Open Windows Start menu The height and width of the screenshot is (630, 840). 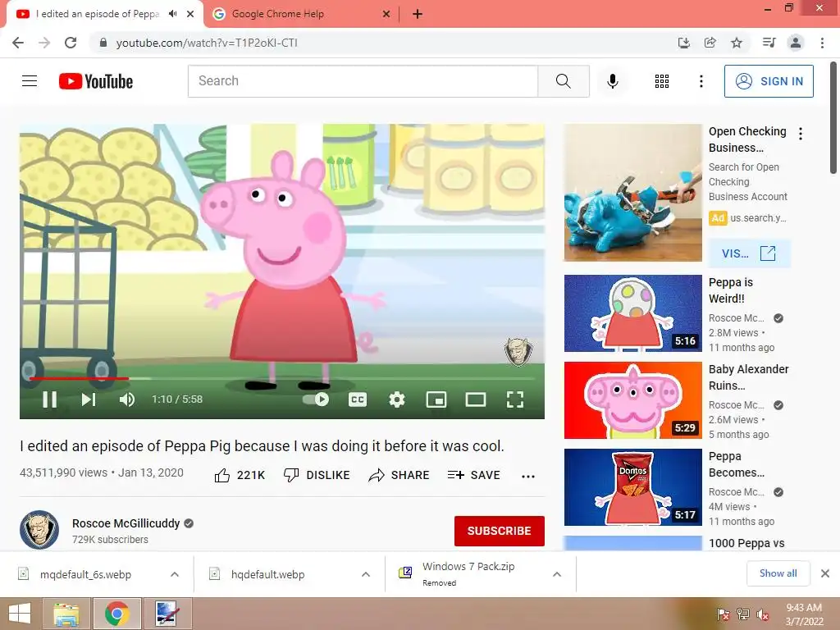[20, 614]
